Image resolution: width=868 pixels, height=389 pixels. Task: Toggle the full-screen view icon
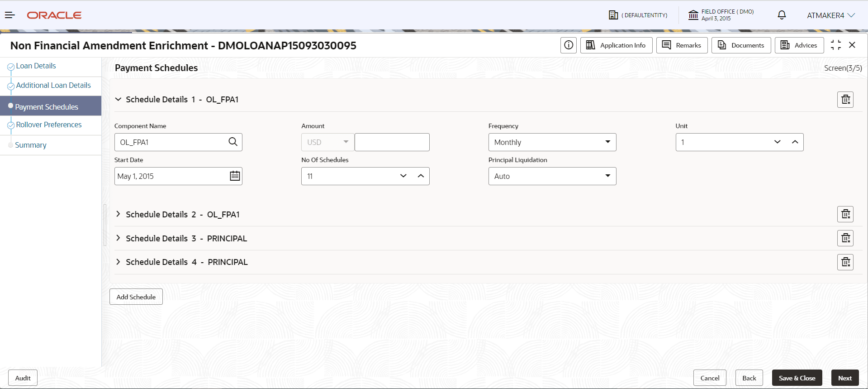[836, 45]
